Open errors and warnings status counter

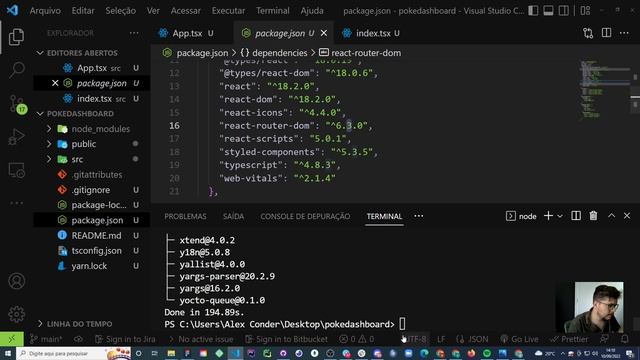[357, 339]
